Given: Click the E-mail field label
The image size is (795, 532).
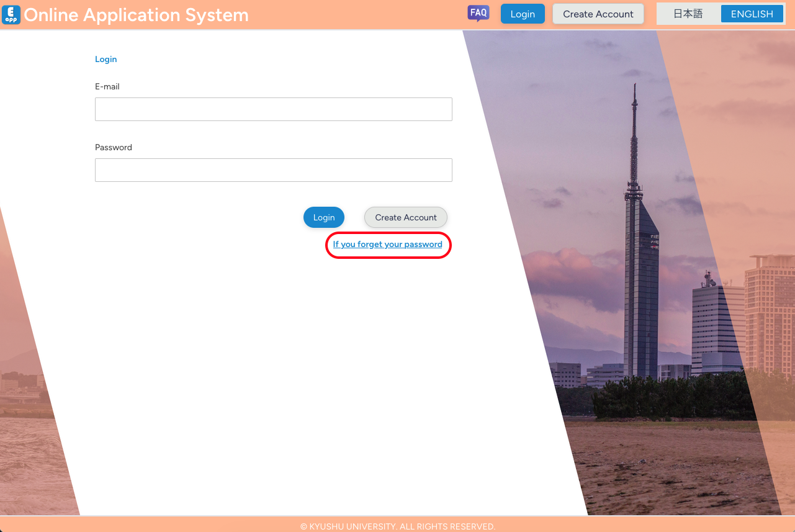Looking at the screenshot, I should pos(107,87).
